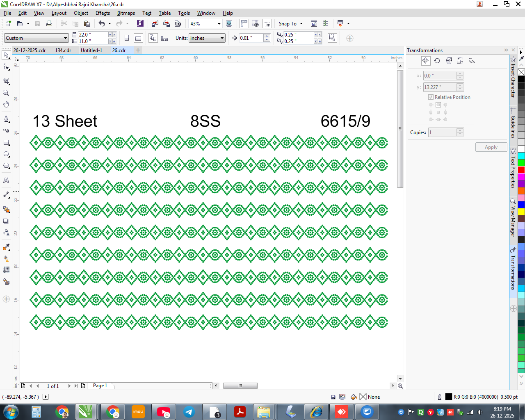Select the Pick tool in toolbox
The image size is (525, 420).
[x=6, y=55]
